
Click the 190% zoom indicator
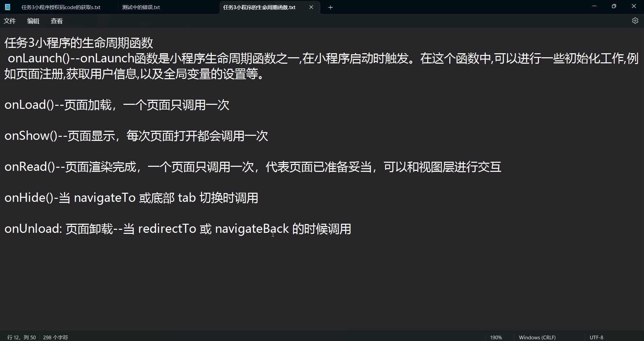pos(496,337)
